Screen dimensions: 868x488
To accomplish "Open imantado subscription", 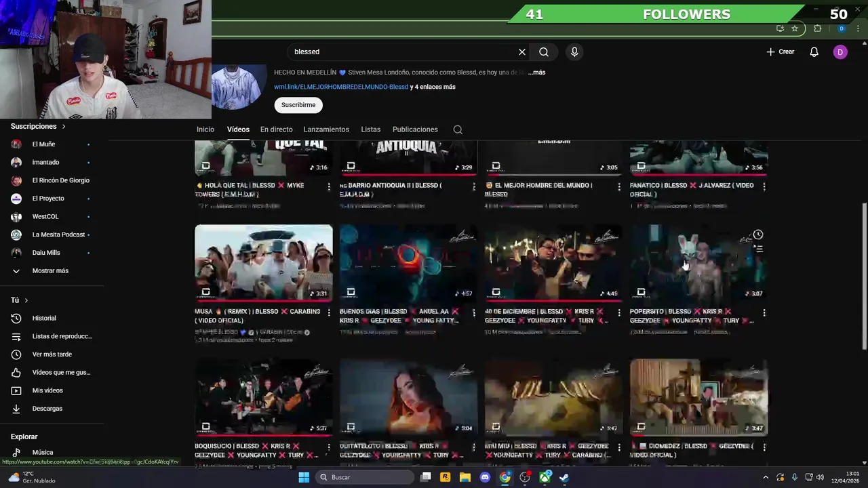I will tap(52, 163).
